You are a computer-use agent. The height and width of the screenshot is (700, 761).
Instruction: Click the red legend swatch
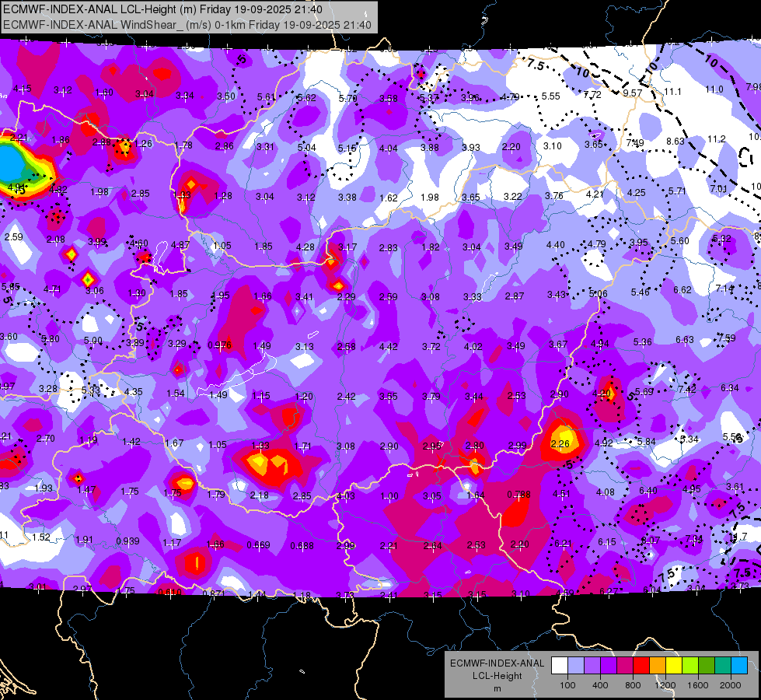tap(641, 665)
